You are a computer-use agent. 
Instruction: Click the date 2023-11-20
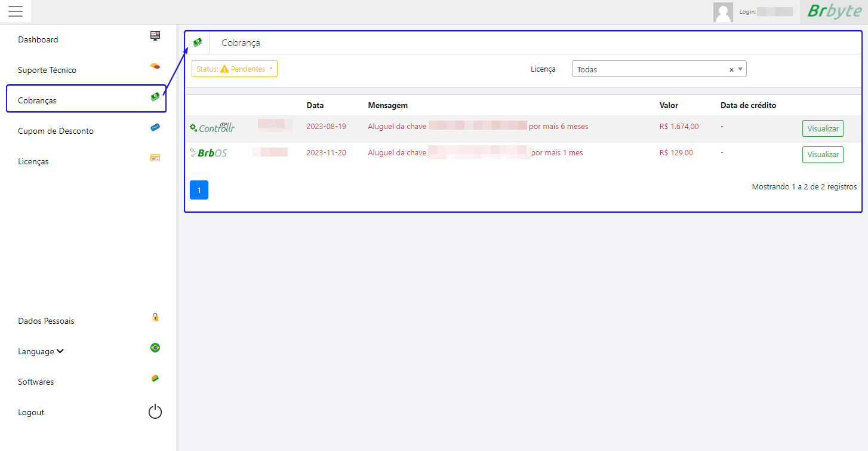point(326,152)
